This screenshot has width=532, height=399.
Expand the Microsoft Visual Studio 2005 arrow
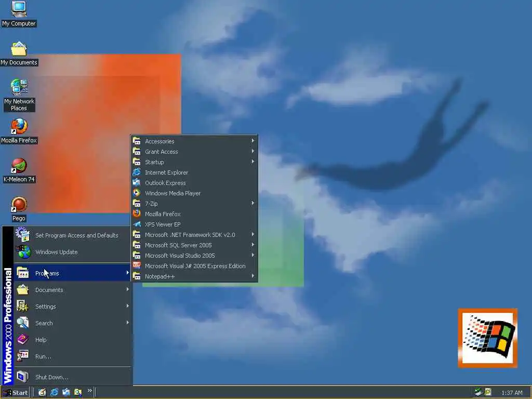click(x=253, y=255)
